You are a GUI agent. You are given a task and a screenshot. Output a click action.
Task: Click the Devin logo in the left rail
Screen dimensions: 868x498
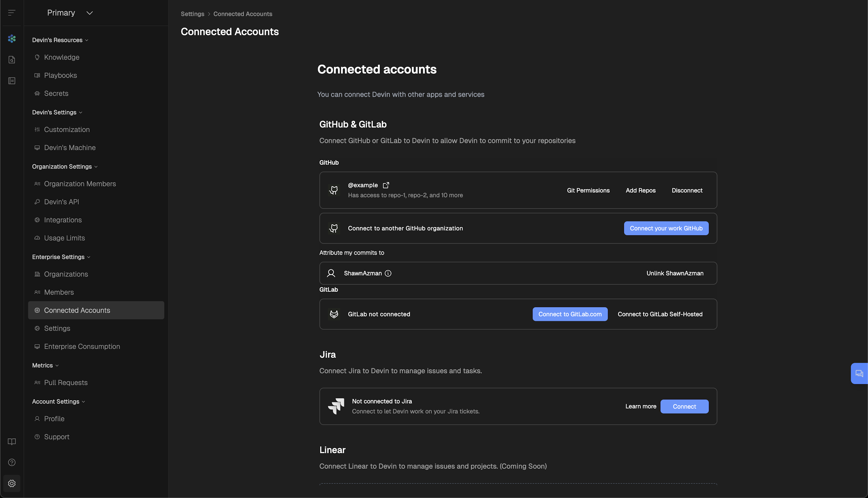point(11,39)
